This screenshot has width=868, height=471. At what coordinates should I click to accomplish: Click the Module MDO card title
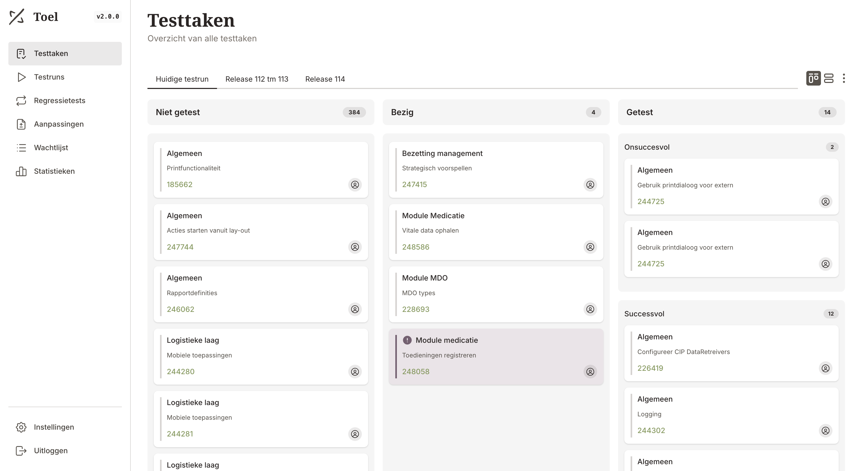[x=425, y=278]
